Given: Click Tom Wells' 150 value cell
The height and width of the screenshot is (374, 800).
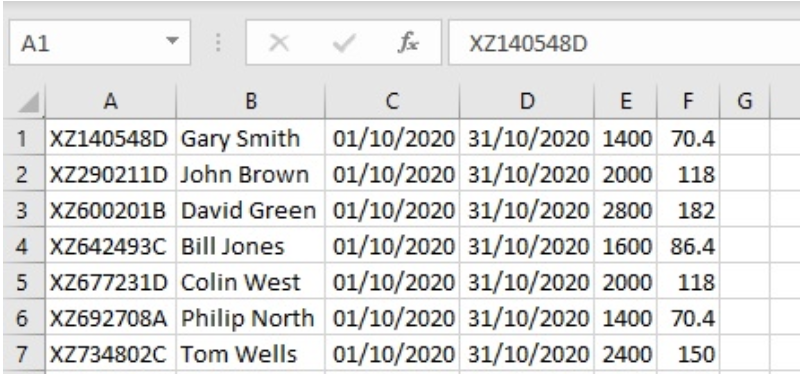Looking at the screenshot, I should pos(688,354).
